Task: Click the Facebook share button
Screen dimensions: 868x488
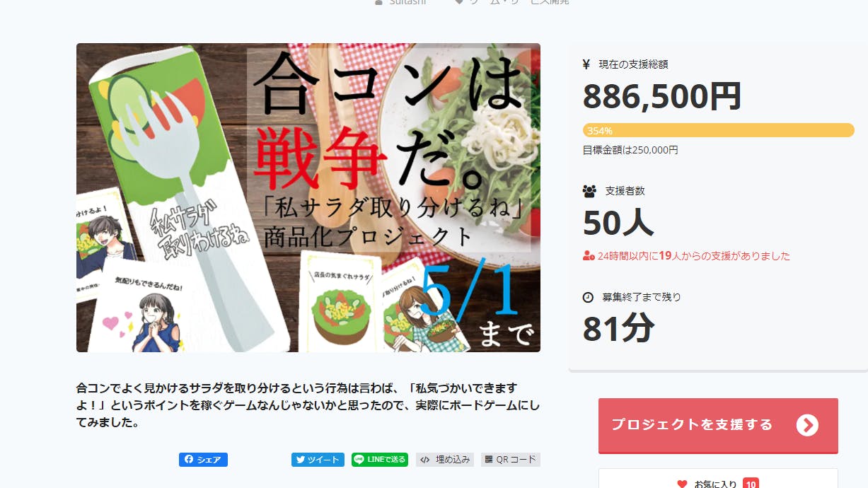Action: pos(203,460)
